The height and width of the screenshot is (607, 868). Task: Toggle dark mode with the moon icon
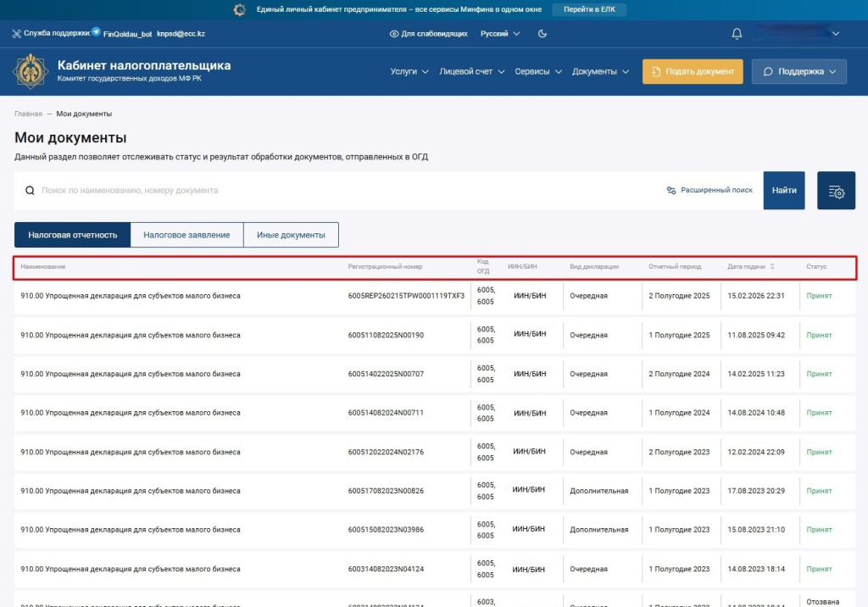coord(542,34)
